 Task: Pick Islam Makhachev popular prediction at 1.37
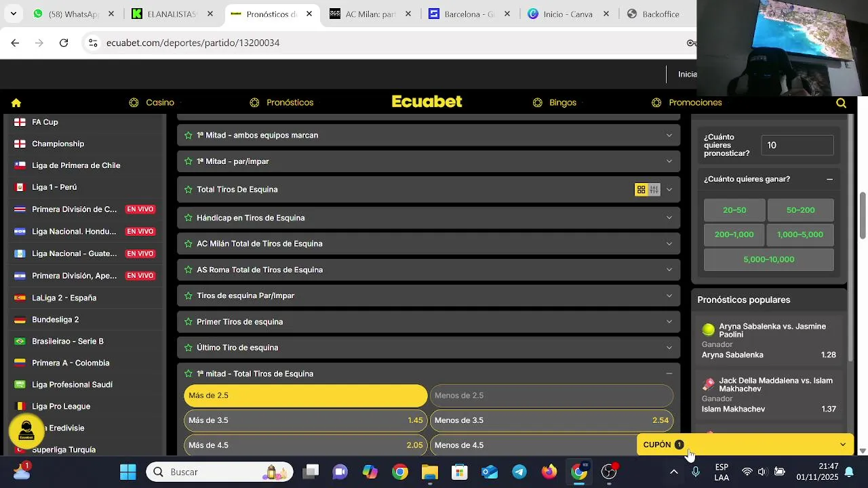pos(769,396)
